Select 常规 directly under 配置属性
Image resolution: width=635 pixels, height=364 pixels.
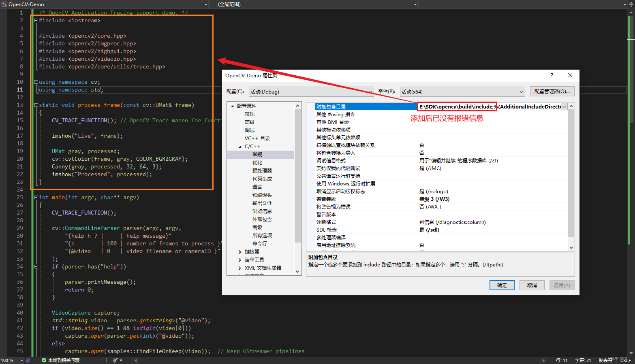[250, 114]
